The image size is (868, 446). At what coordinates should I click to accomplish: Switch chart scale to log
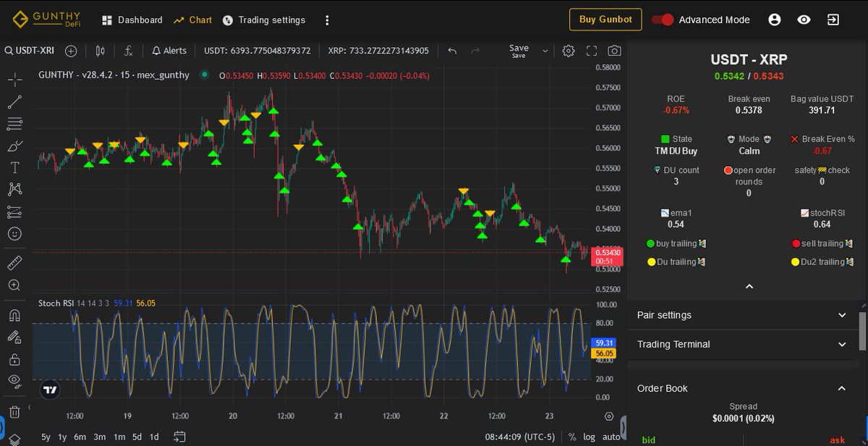589,437
